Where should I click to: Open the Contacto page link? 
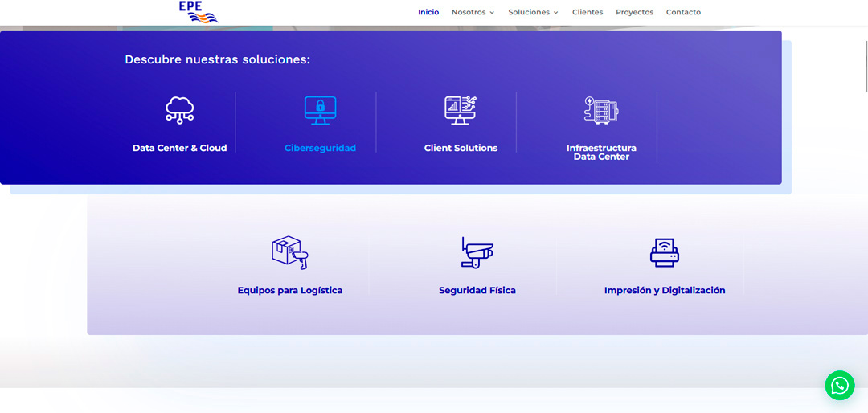coord(683,12)
